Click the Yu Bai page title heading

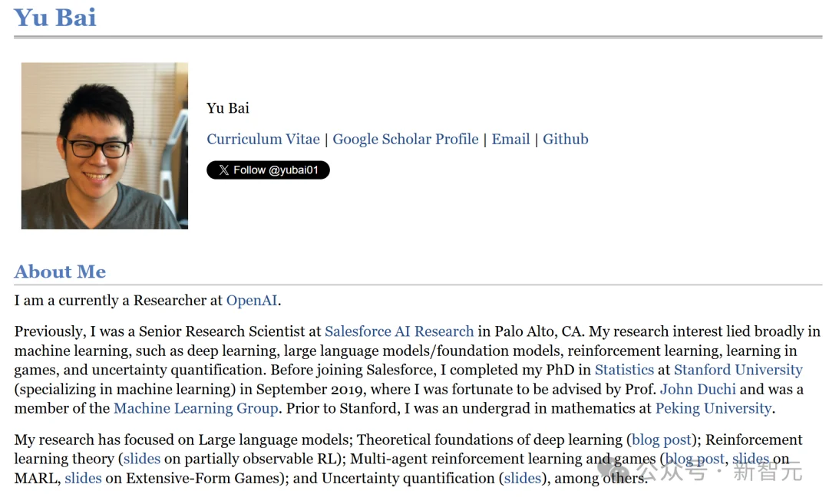click(55, 17)
